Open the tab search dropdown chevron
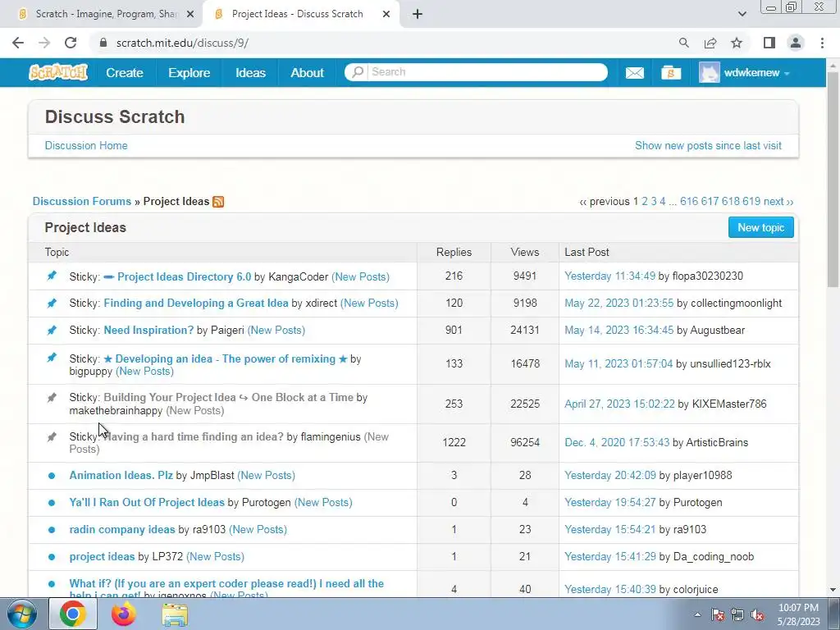This screenshot has height=630, width=840. pyautogui.click(x=742, y=15)
